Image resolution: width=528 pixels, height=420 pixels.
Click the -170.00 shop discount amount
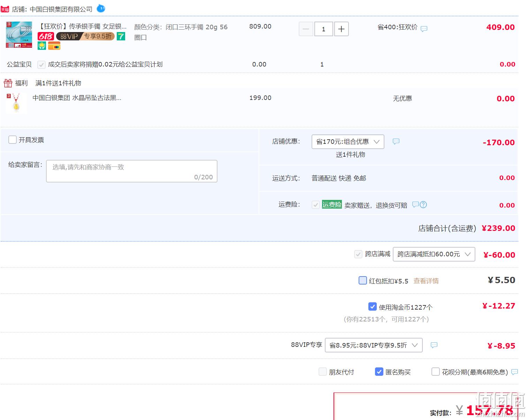coord(499,142)
